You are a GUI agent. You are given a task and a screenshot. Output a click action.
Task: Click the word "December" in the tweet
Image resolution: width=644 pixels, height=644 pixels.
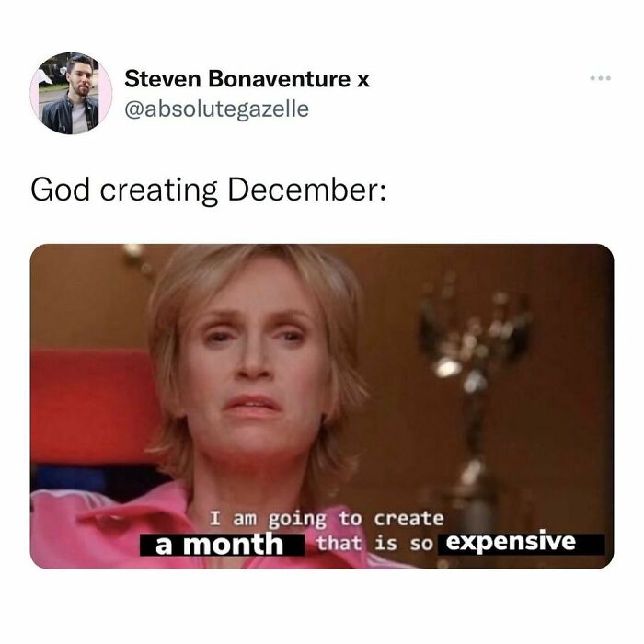point(305,190)
